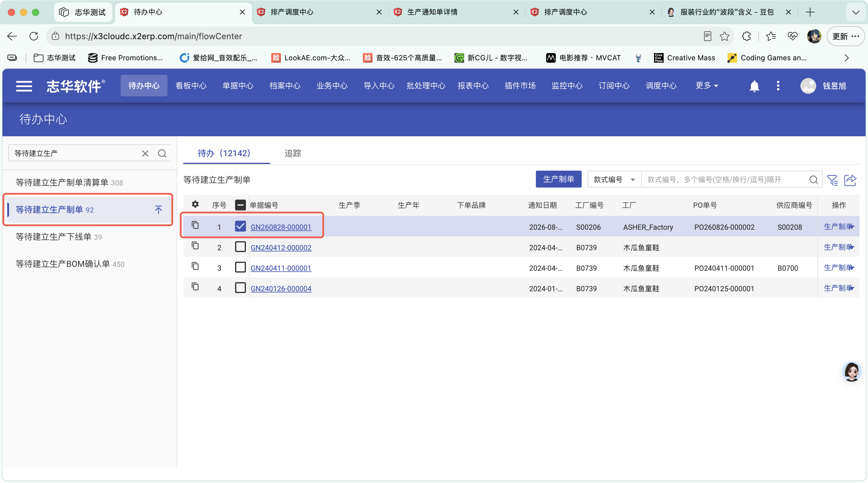
Task: Go back in browser history
Action: click(12, 36)
